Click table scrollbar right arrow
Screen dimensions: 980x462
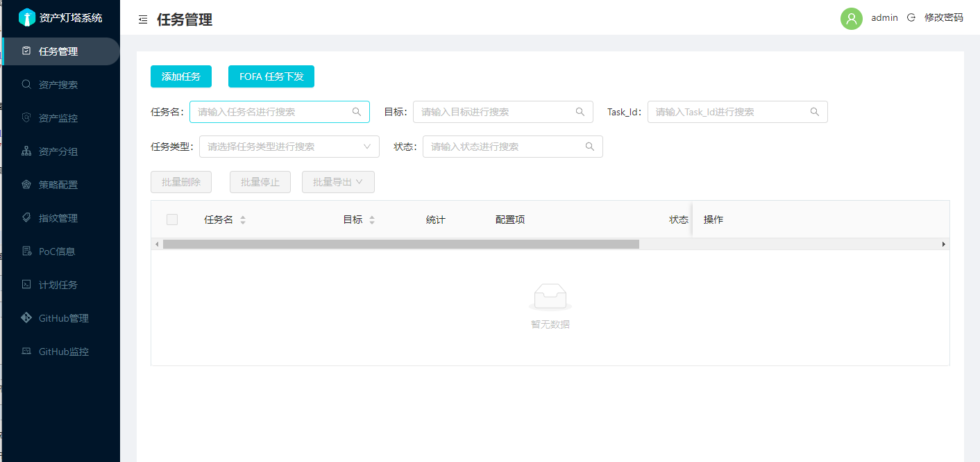[944, 244]
